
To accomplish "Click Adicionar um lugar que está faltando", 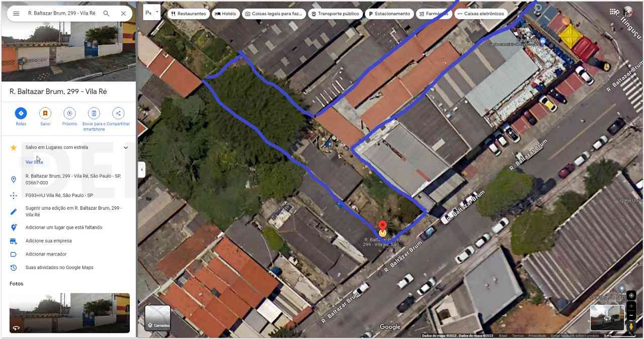I will tap(64, 227).
